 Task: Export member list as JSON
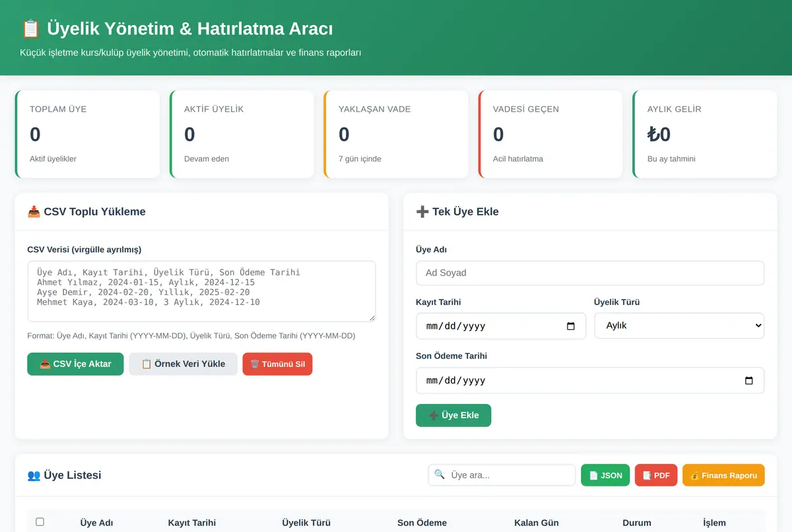[605, 475]
